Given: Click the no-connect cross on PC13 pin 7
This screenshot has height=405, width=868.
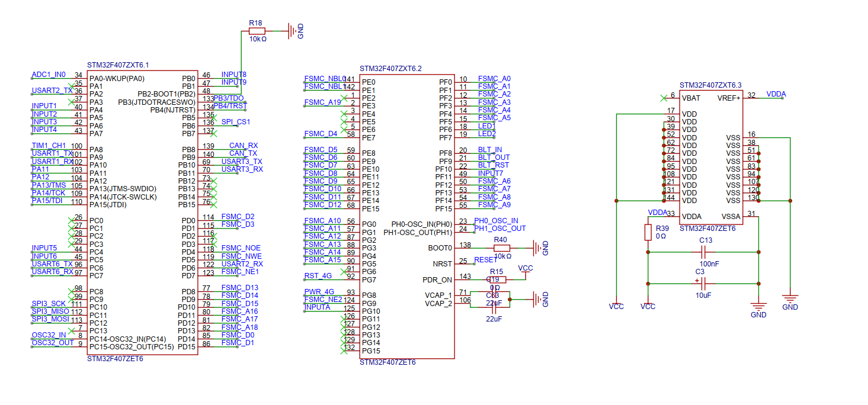Looking at the screenshot, I should click(71, 330).
